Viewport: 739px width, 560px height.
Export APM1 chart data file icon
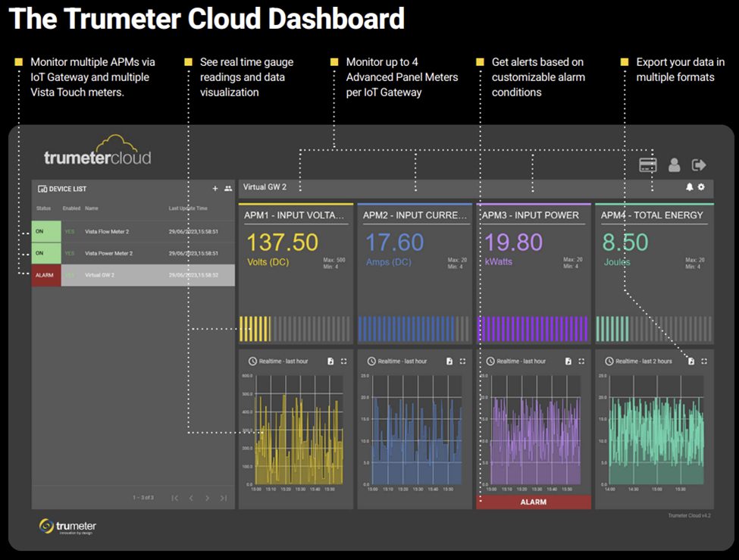click(x=330, y=361)
